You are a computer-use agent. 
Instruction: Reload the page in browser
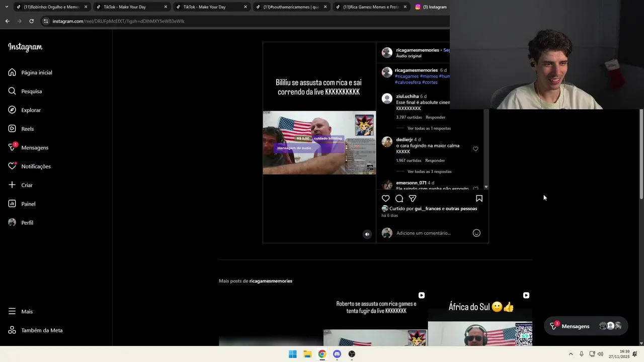[31, 21]
